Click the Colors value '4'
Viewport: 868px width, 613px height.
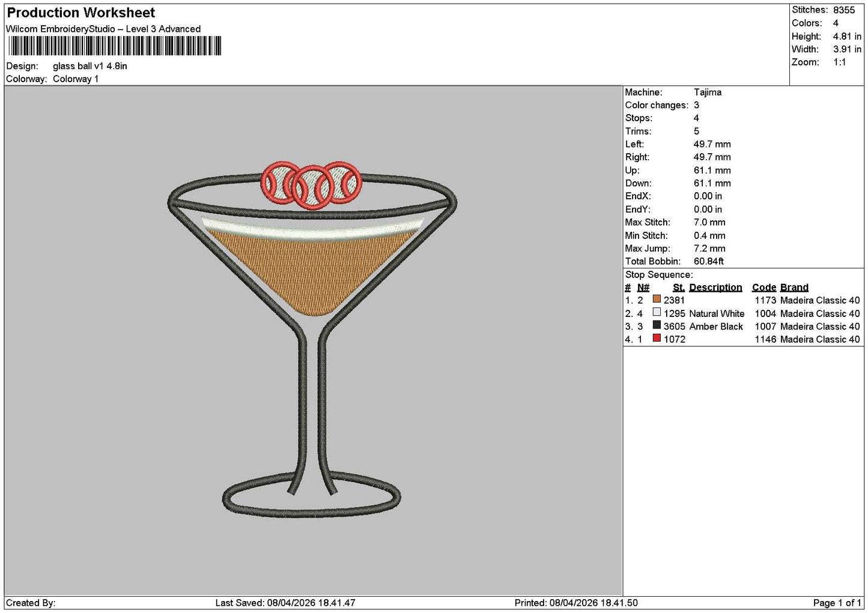[836, 23]
